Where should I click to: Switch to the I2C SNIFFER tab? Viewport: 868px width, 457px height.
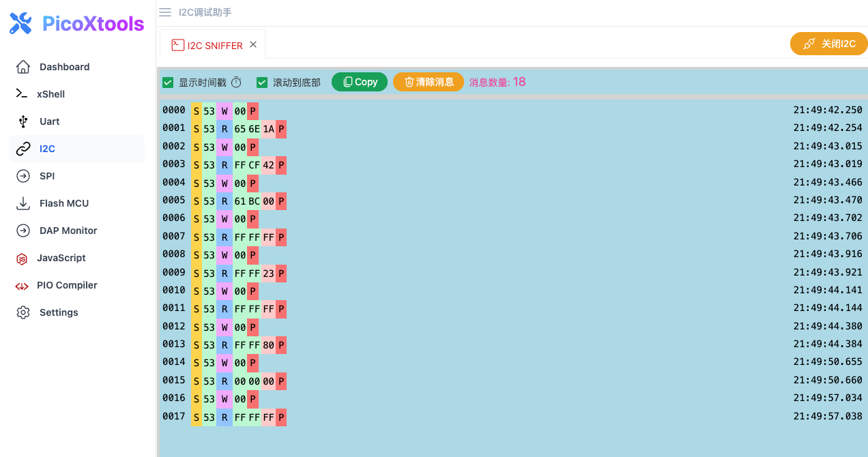coord(207,46)
